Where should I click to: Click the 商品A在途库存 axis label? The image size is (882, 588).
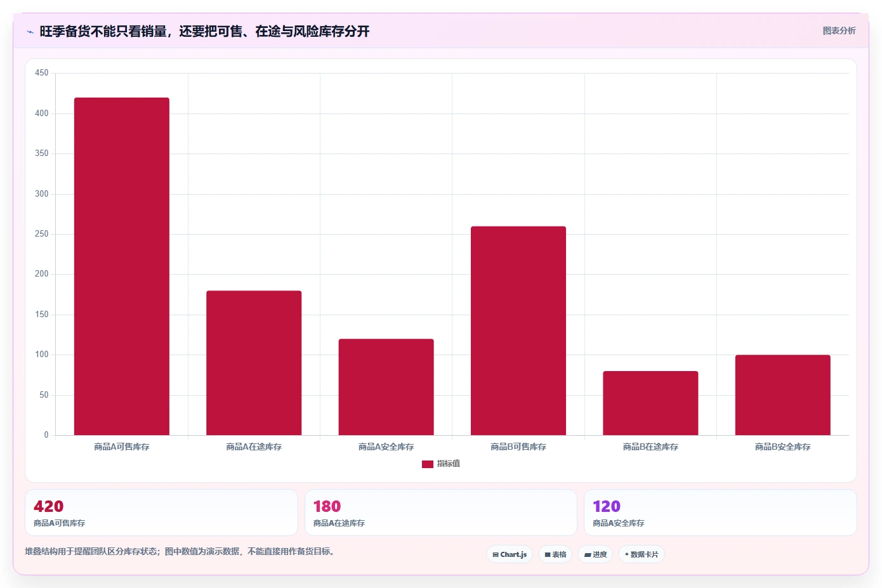click(254, 447)
